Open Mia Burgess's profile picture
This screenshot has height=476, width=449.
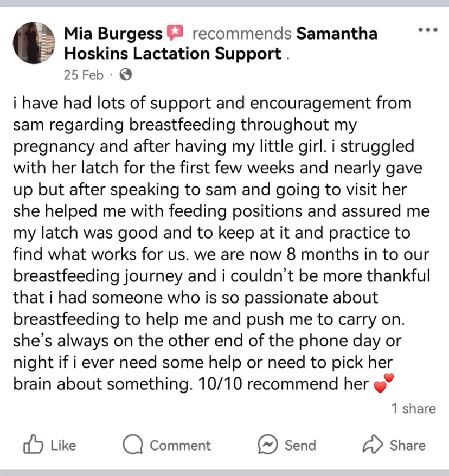[34, 43]
